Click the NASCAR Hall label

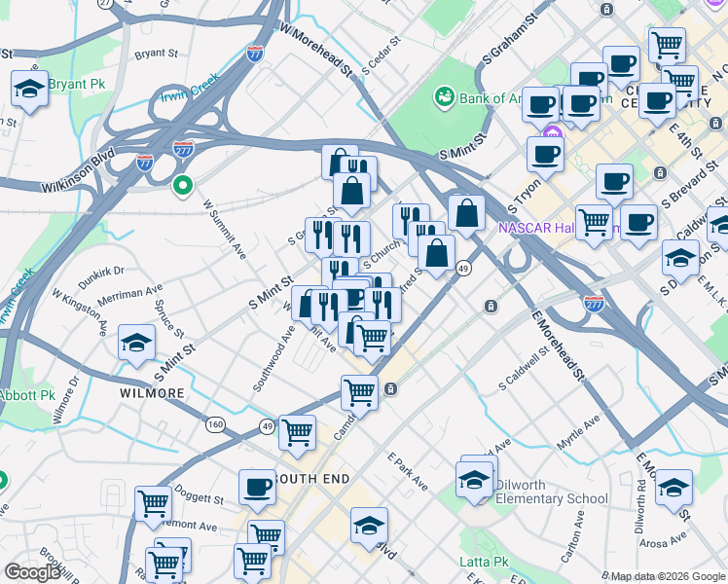pos(535,228)
